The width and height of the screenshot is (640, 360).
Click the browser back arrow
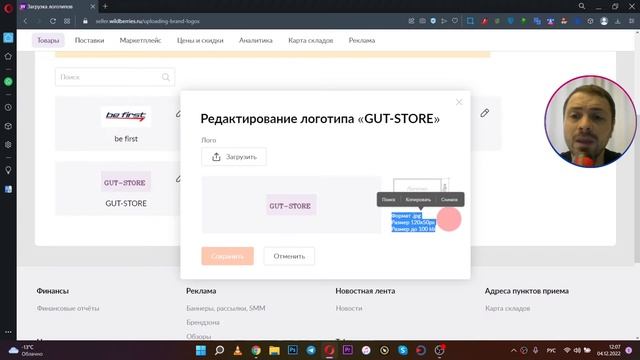click(x=25, y=21)
